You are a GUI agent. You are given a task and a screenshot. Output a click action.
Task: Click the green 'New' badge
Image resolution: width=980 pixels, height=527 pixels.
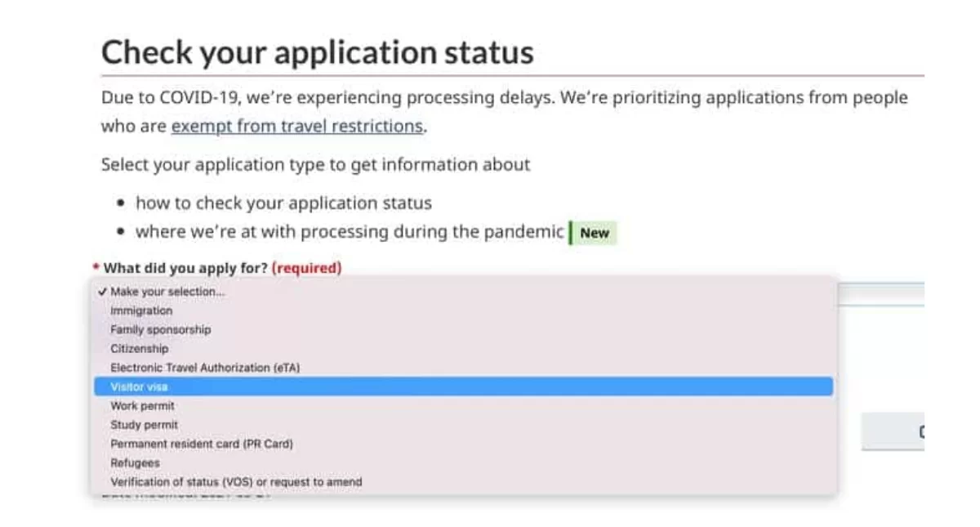pyautogui.click(x=594, y=233)
